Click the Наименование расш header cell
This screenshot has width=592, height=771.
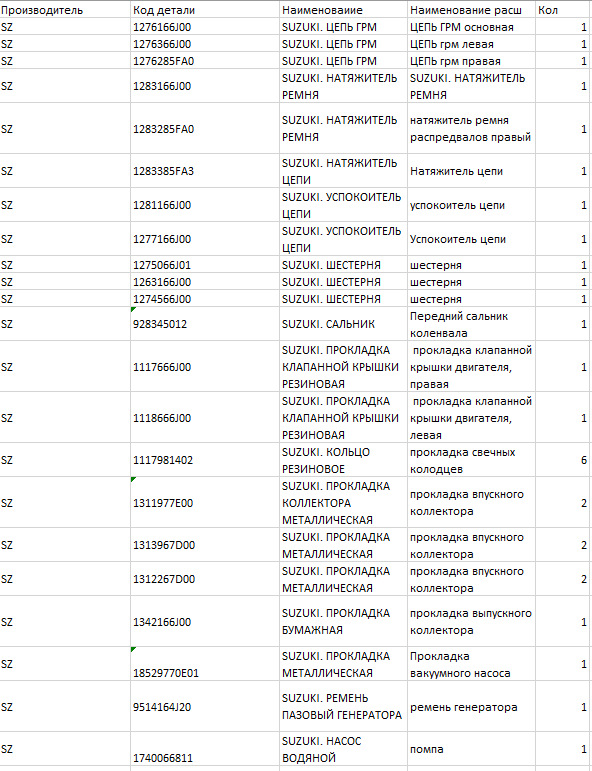pyautogui.click(x=471, y=10)
